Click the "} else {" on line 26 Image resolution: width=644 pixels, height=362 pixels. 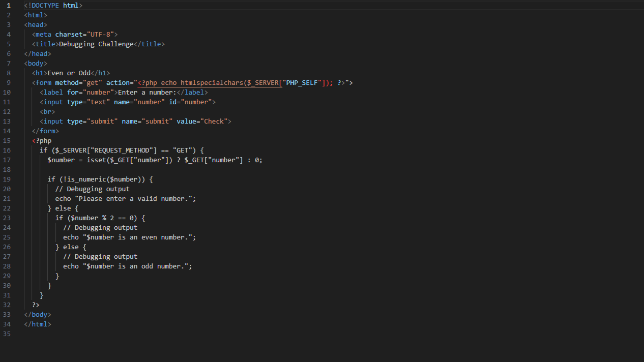point(71,247)
